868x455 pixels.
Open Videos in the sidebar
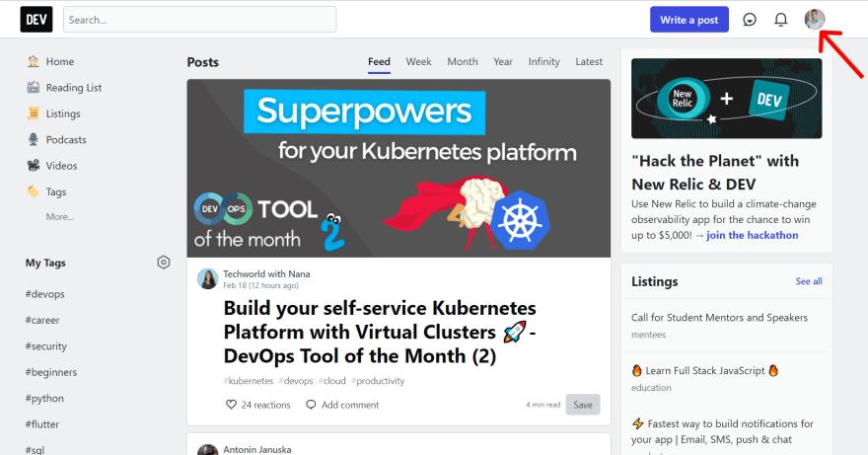[x=61, y=166]
